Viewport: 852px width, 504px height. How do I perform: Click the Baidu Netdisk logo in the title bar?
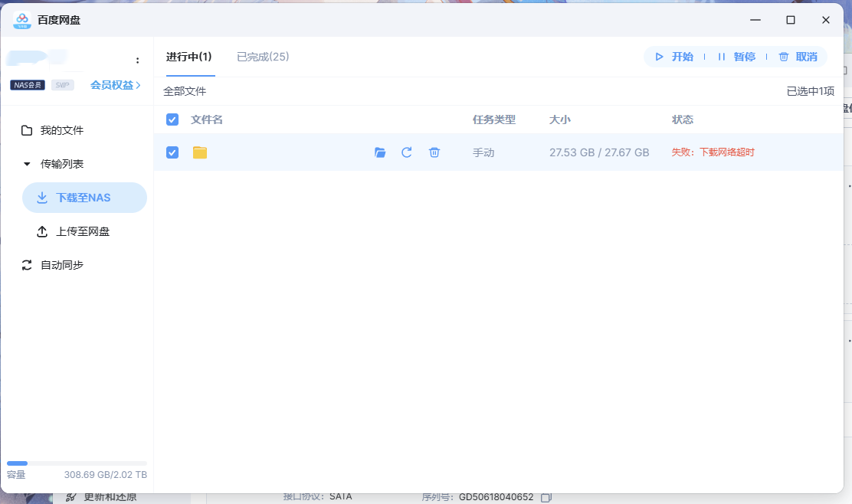23,19
